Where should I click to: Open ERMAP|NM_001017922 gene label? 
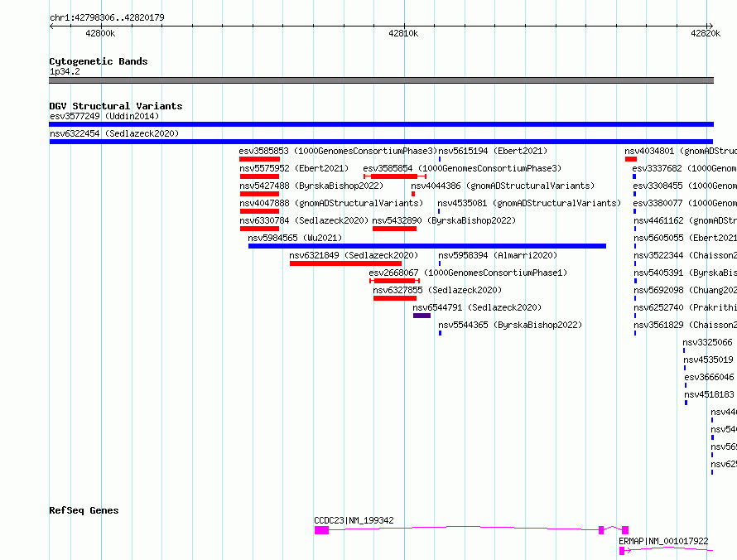point(663,541)
